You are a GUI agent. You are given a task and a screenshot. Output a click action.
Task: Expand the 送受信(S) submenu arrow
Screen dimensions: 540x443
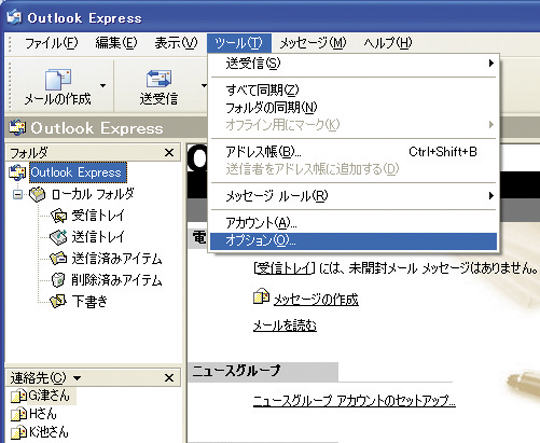(491, 63)
